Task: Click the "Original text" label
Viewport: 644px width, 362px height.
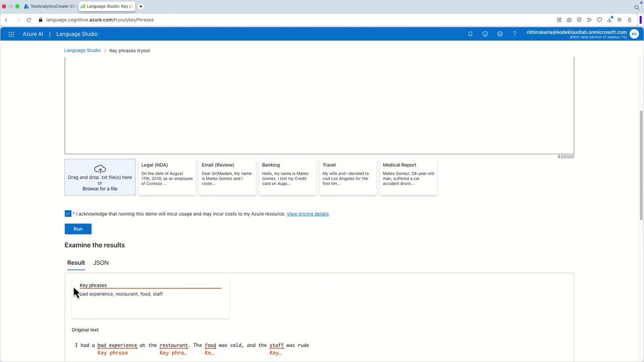Action: pos(85,330)
